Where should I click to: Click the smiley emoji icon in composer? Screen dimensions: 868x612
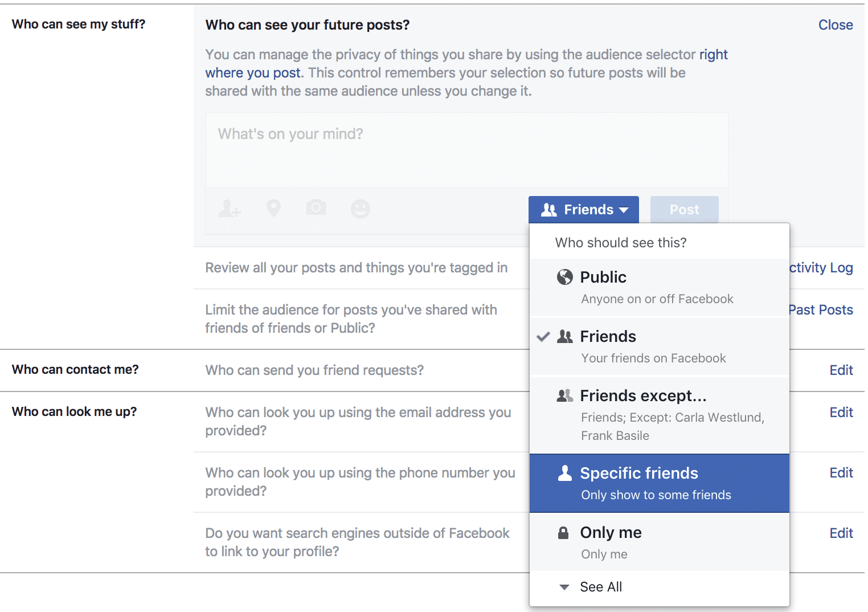pos(361,209)
